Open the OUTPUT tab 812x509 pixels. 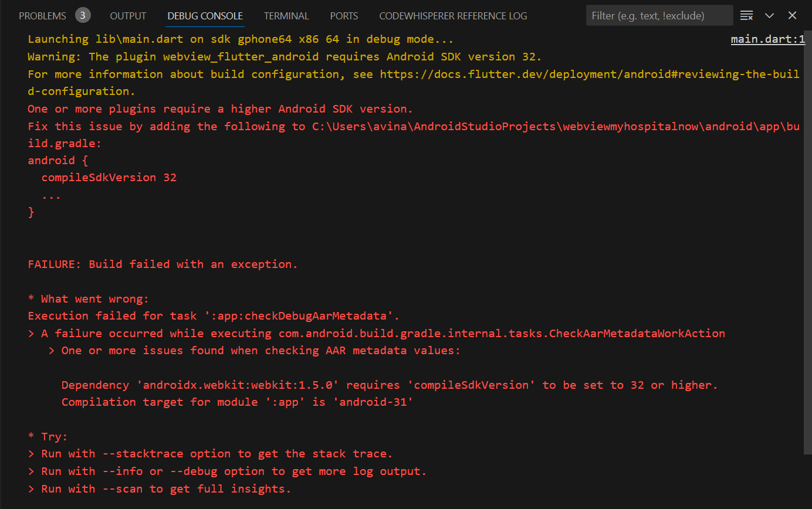[x=128, y=16]
